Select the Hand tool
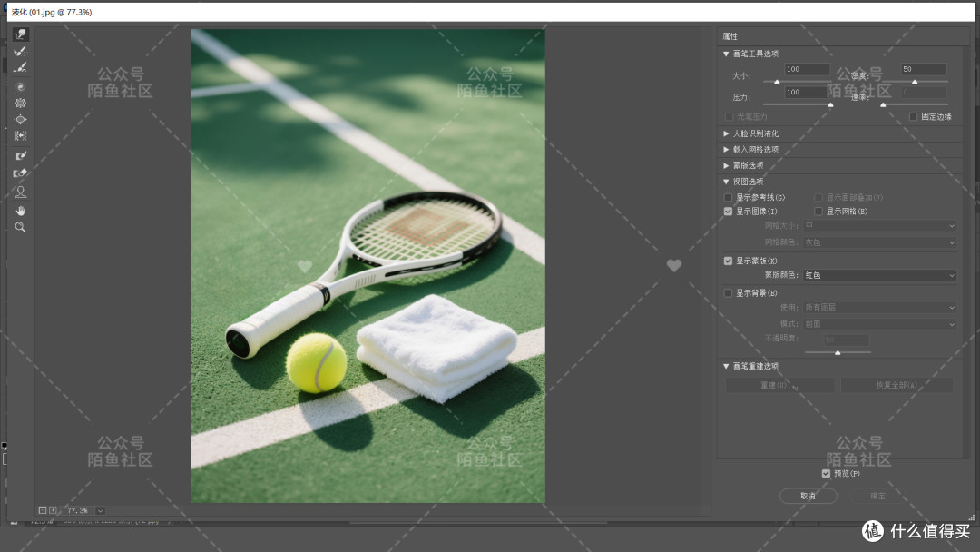Viewport: 980px width, 552px height. (21, 211)
